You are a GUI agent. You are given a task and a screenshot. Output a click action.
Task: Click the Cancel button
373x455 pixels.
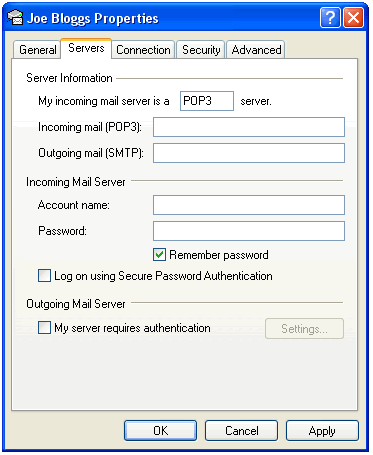241,431
